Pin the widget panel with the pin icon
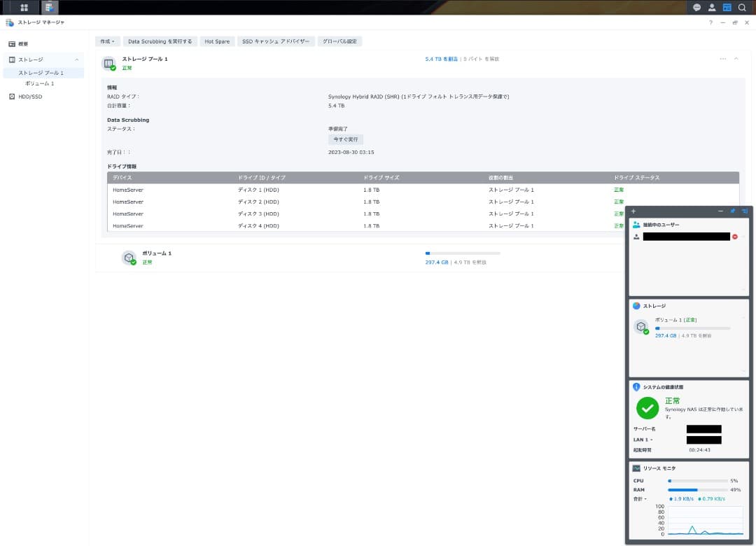Screen dimensions: 756x546 (x=733, y=211)
